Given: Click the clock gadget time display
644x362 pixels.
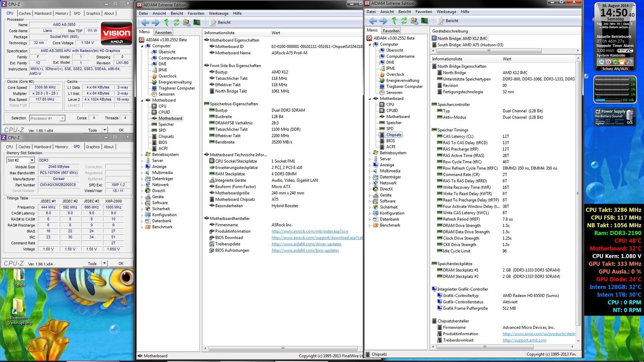Looking at the screenshot, I should click(x=614, y=13).
